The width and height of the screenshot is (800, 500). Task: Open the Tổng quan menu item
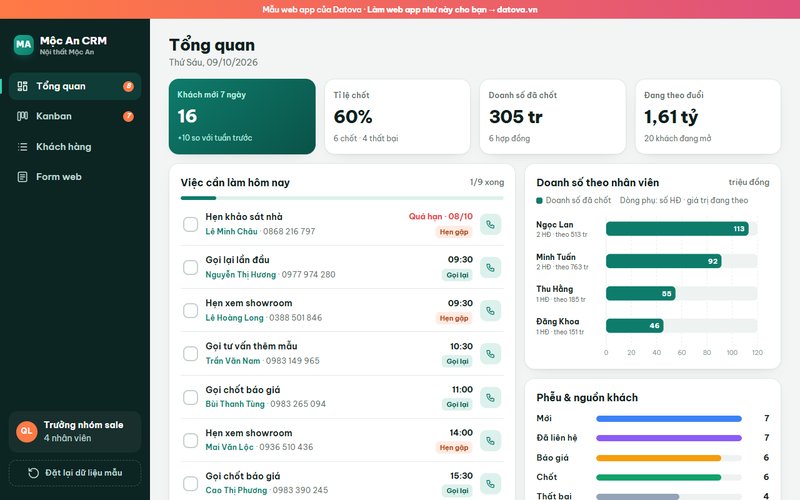click(75, 86)
